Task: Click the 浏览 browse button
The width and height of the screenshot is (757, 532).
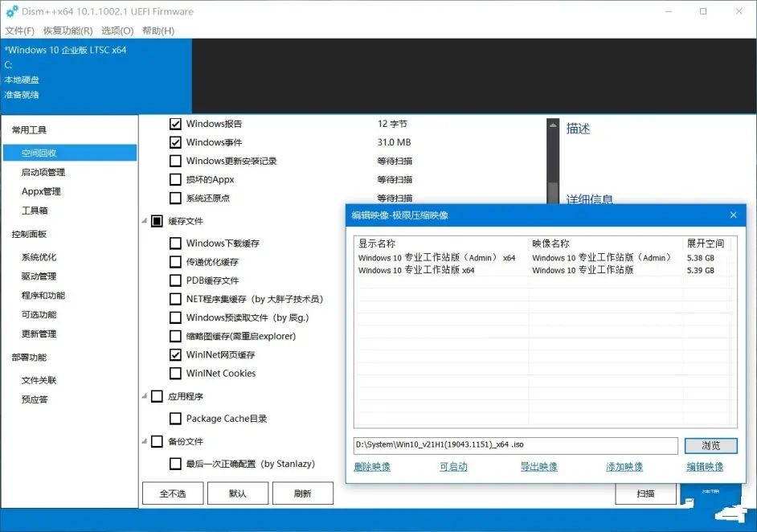Action: [x=710, y=445]
